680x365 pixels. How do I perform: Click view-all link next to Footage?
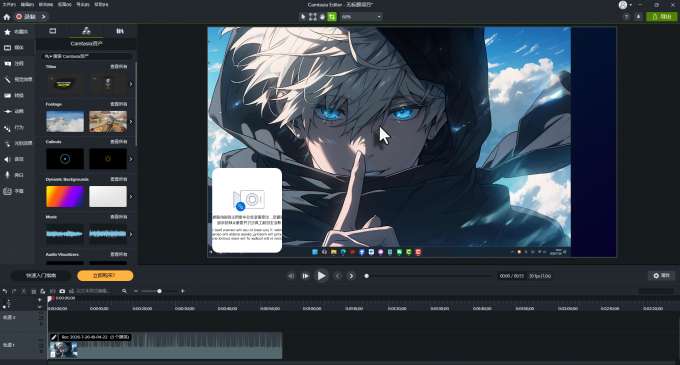click(119, 104)
